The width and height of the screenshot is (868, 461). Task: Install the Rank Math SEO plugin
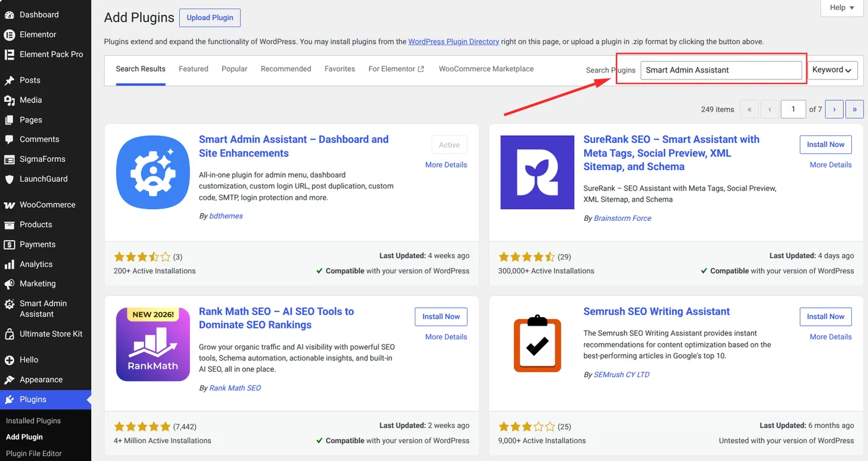(x=441, y=316)
